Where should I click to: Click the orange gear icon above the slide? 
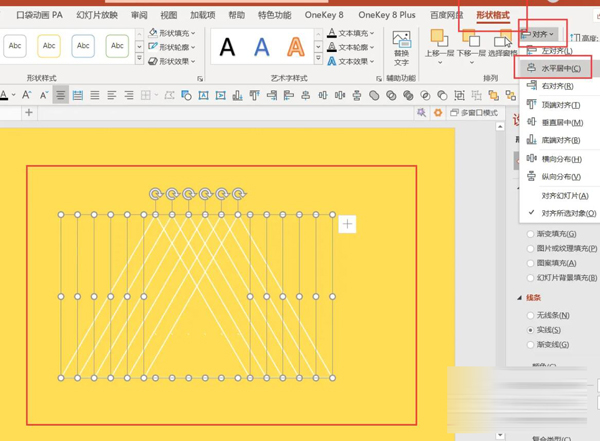click(438, 113)
